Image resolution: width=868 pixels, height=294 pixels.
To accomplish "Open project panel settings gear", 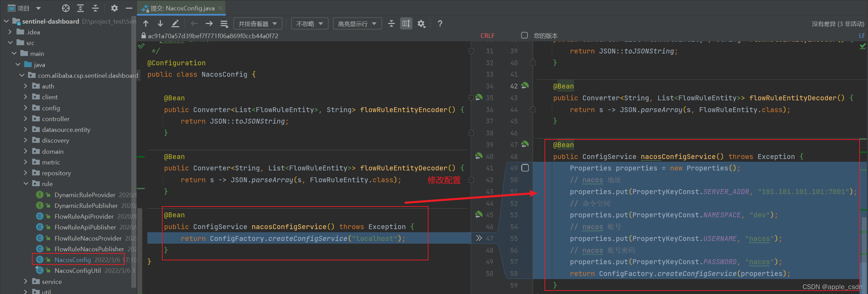I will click(x=114, y=8).
